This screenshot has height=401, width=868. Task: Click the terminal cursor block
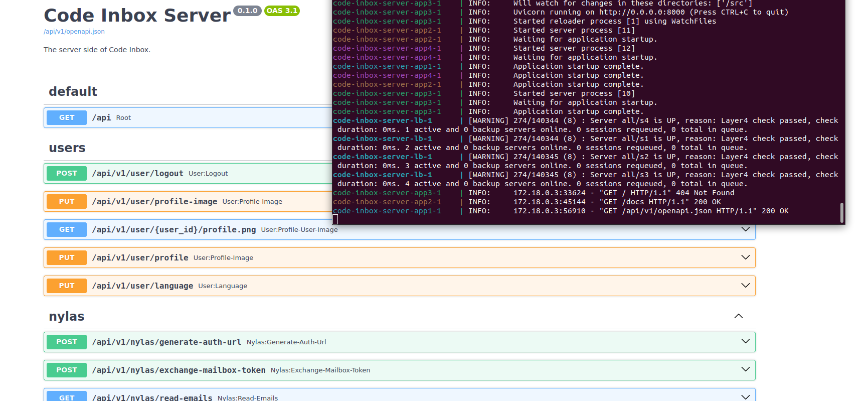tap(335, 219)
